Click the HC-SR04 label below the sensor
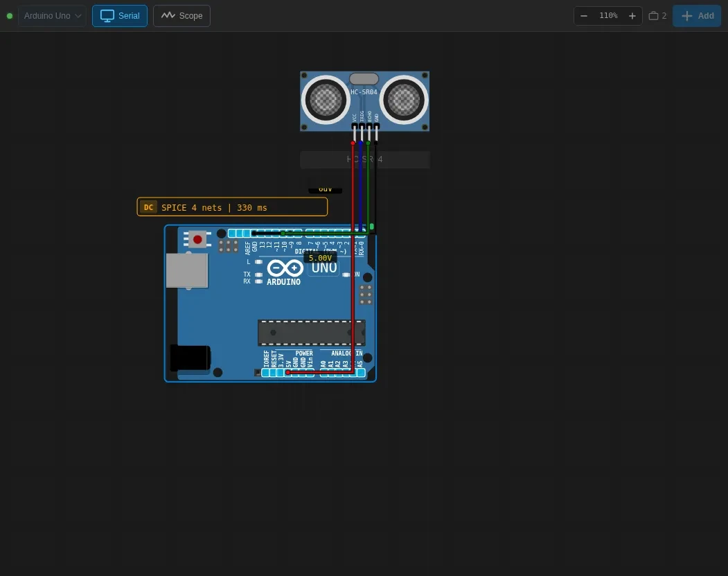 coord(365,159)
